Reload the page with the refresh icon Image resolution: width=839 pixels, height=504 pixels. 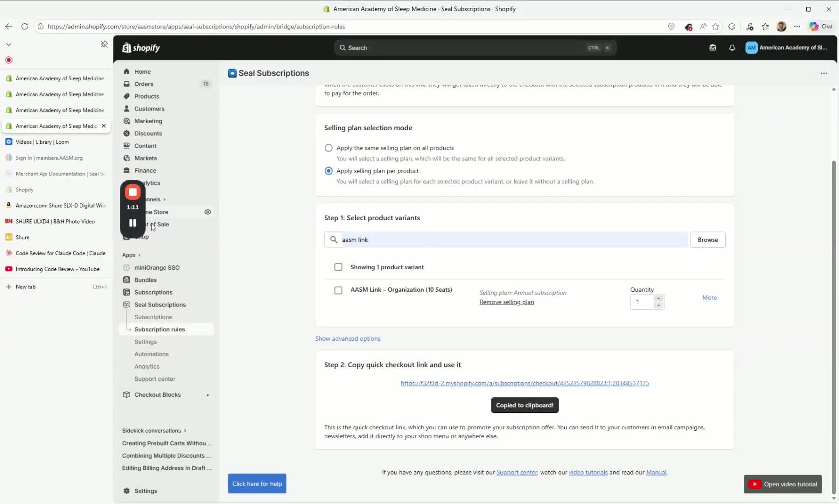coord(25,27)
